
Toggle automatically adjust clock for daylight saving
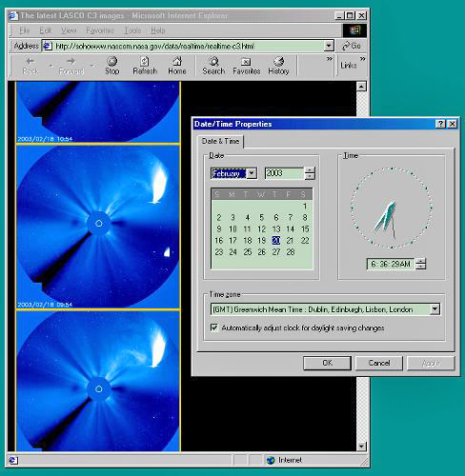(x=214, y=327)
